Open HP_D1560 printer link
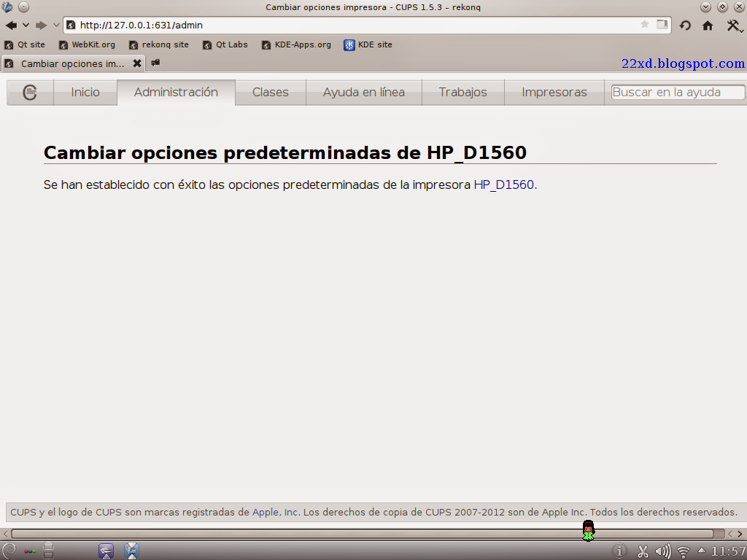This screenshot has width=747, height=560. click(503, 184)
